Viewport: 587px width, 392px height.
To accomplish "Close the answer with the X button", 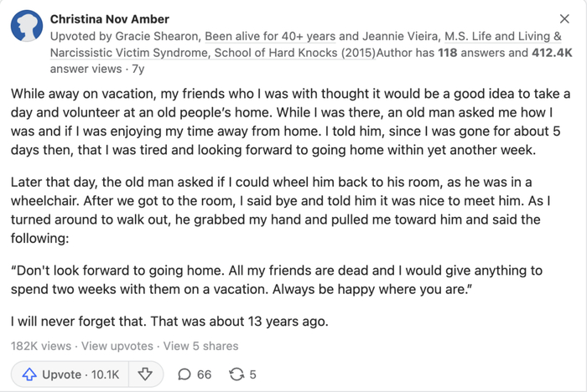I will click(564, 18).
